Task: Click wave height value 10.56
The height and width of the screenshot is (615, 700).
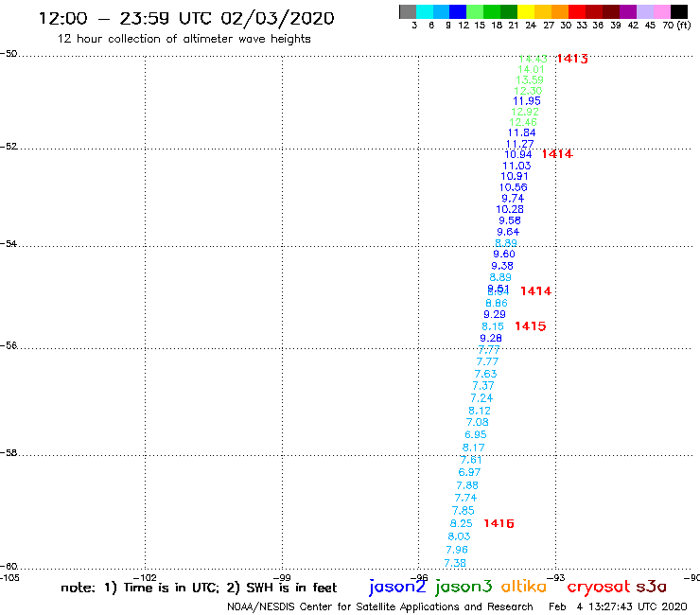Action: tap(513, 187)
